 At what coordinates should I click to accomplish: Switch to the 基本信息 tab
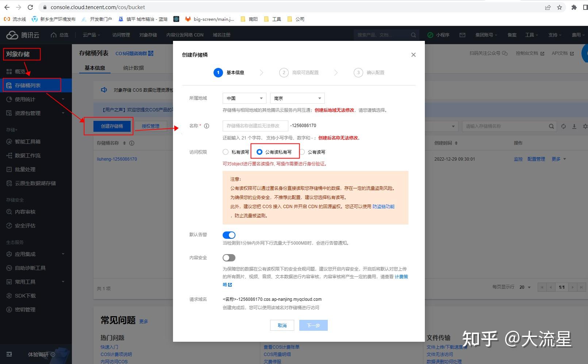coord(95,68)
